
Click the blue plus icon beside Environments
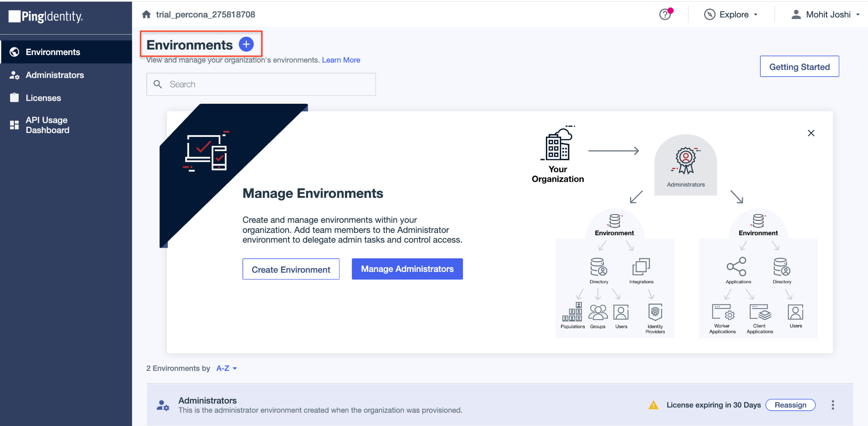(246, 44)
